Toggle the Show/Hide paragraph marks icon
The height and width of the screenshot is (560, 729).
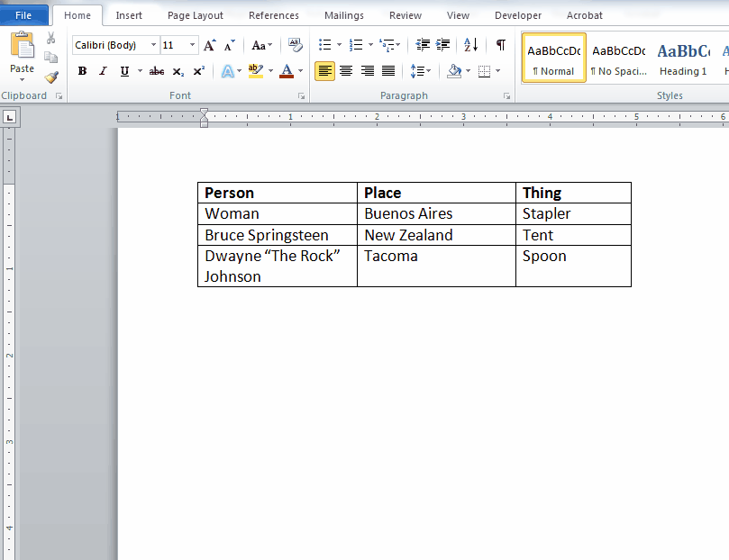pos(501,44)
